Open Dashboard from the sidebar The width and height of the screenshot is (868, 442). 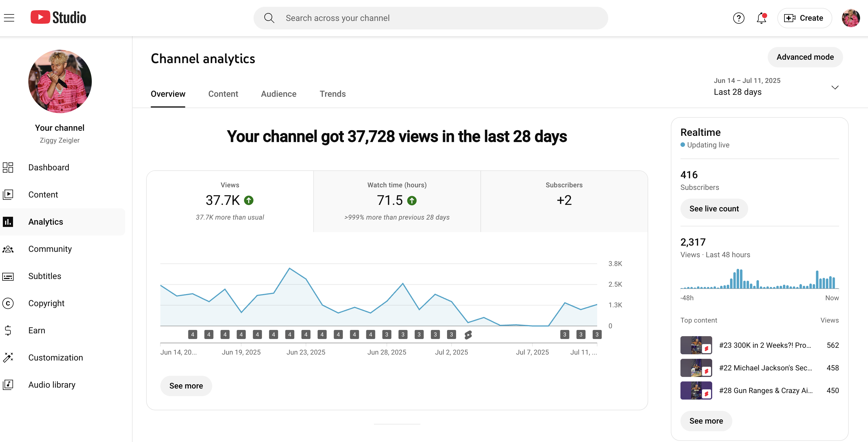63,167
